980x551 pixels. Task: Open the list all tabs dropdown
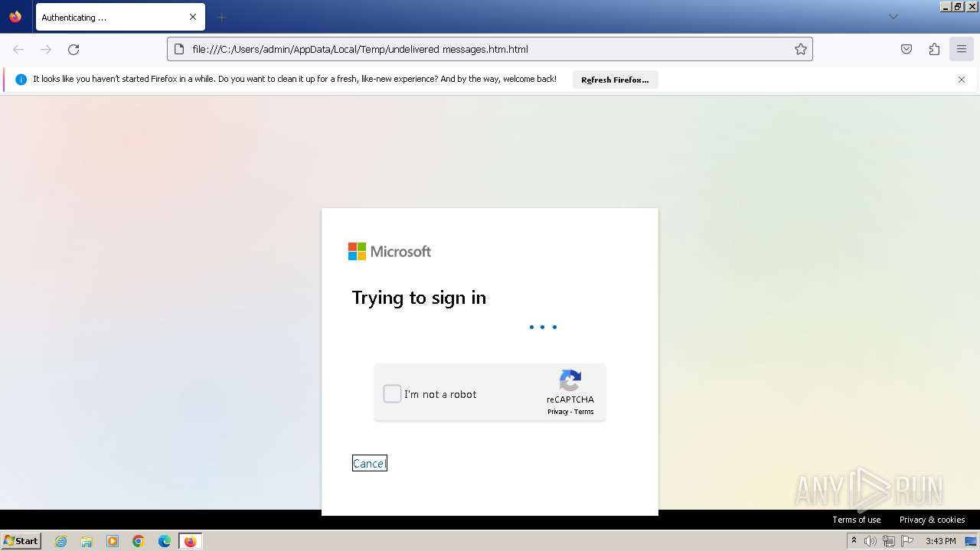893,17
